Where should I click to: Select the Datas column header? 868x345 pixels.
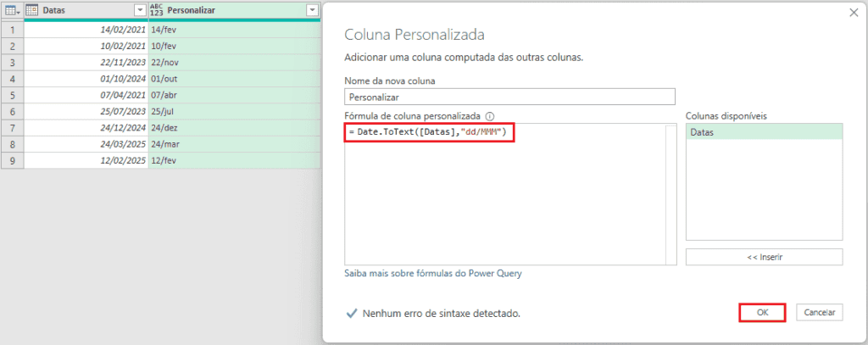[86, 10]
